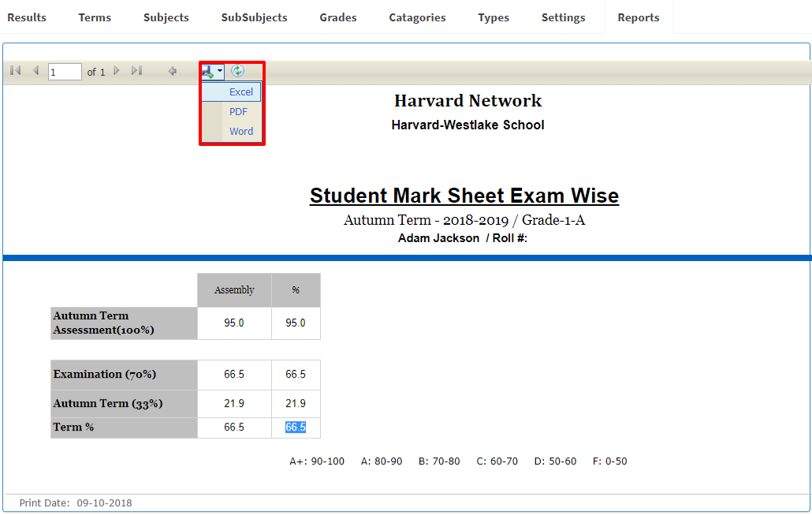Click the C: 60-70 grade legend
The height and width of the screenshot is (515, 812).
[x=497, y=461]
